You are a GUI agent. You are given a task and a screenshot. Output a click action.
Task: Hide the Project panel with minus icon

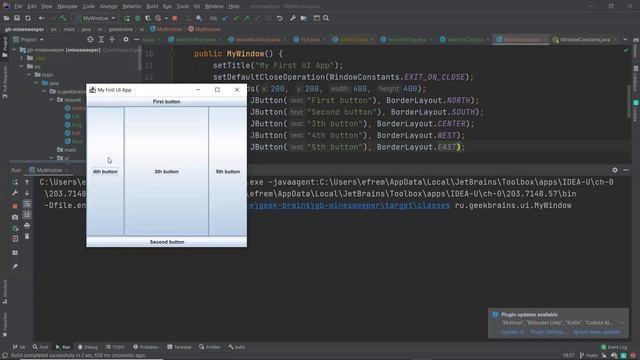137,40
